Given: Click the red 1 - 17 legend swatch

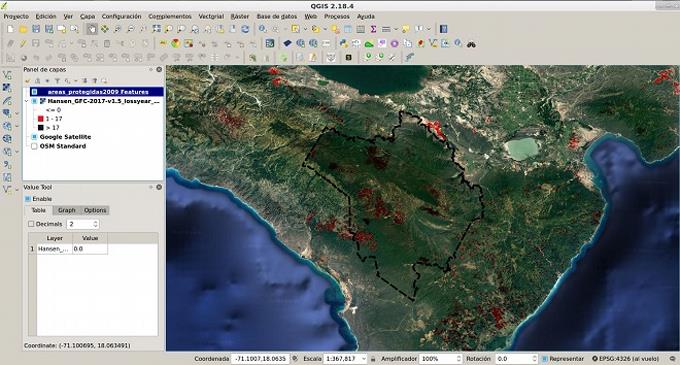Looking at the screenshot, I should (40, 118).
